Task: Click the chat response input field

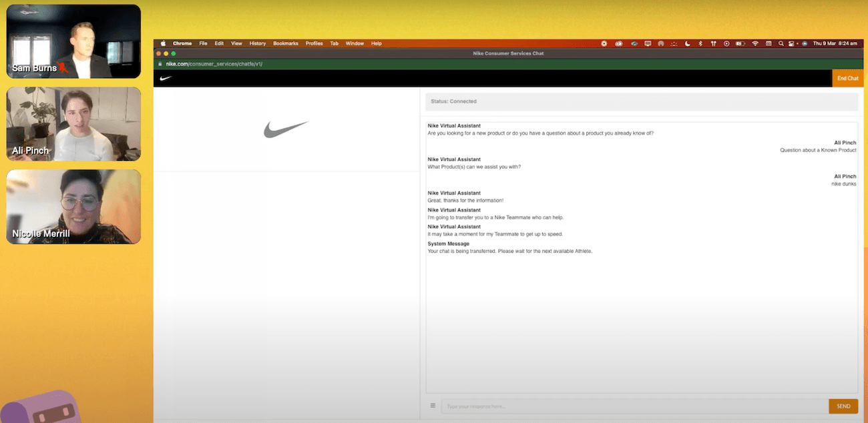Action: pyautogui.click(x=635, y=406)
